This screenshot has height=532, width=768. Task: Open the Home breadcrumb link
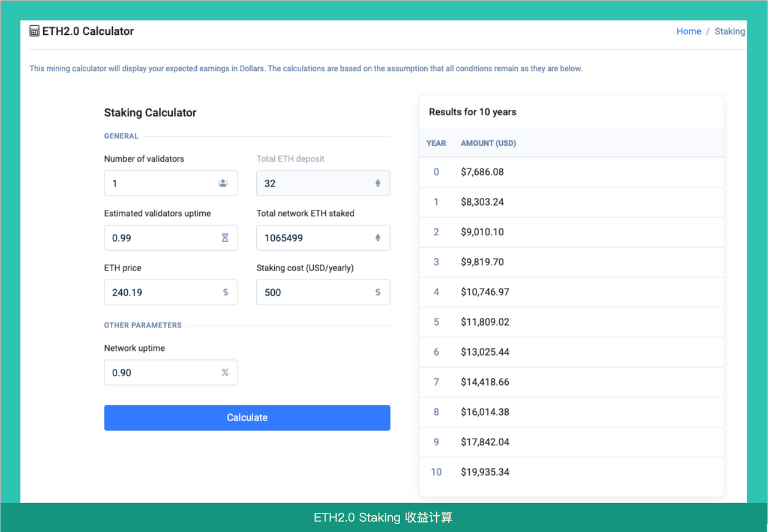coord(689,31)
